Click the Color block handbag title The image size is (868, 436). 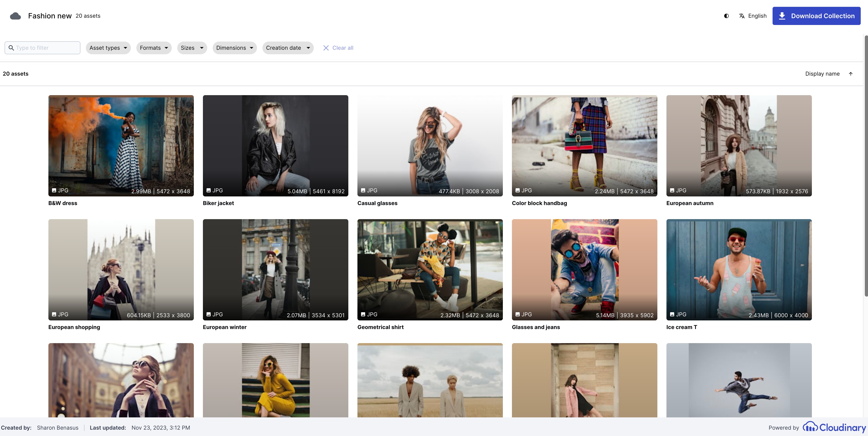[x=539, y=203]
